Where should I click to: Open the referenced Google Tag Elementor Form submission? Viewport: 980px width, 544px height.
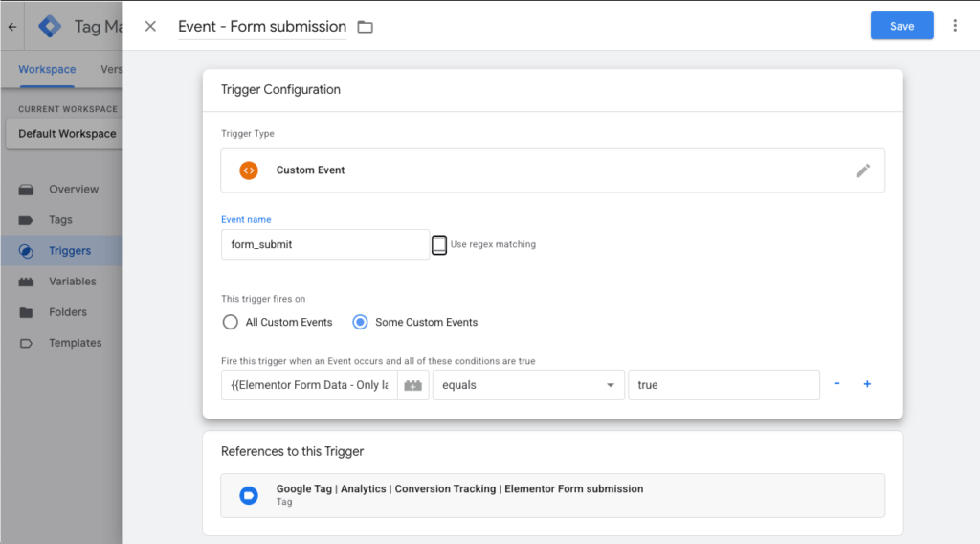552,495
